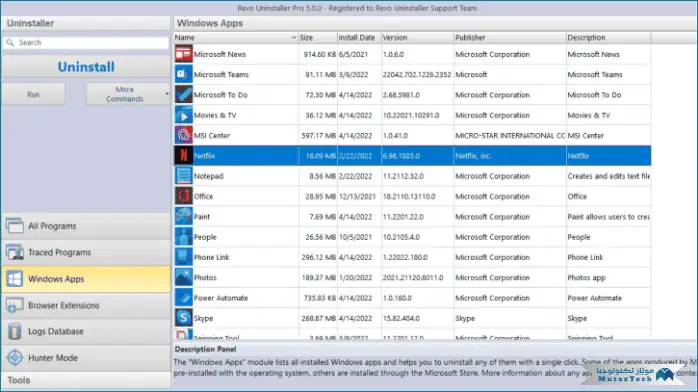Sort list by Size column header

click(317, 37)
